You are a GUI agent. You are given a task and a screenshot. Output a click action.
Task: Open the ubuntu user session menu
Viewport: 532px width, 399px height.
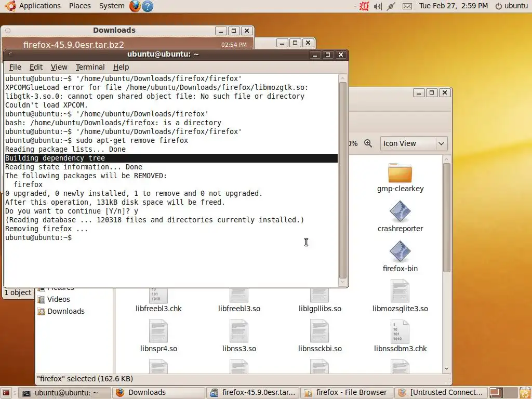(512, 6)
